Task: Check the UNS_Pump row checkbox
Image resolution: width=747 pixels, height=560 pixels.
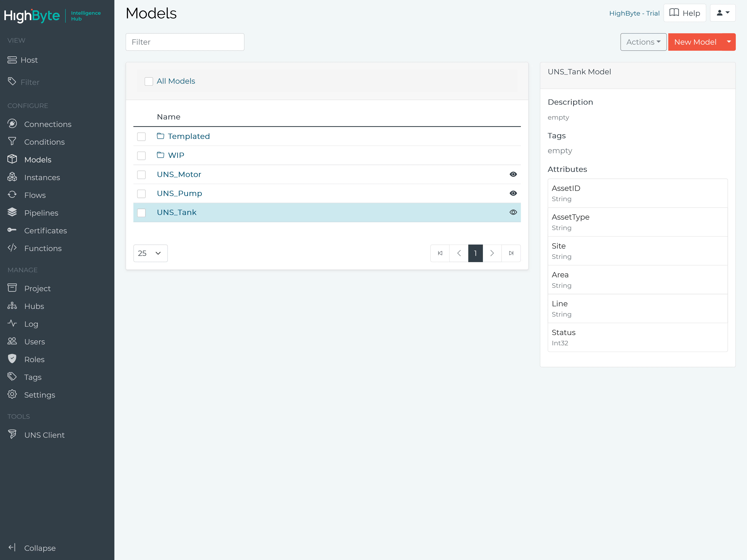Action: pos(141,194)
